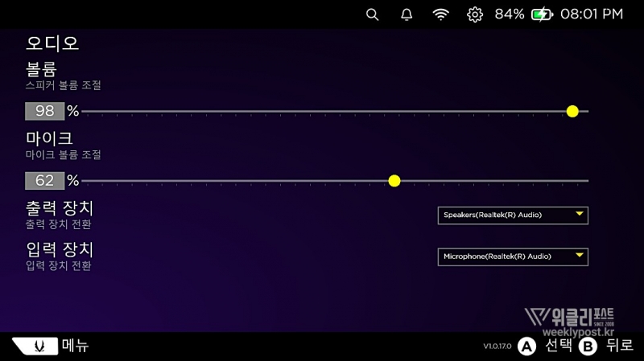Click the 84% battery percentage
This screenshot has height=361, width=644.
[510, 14]
